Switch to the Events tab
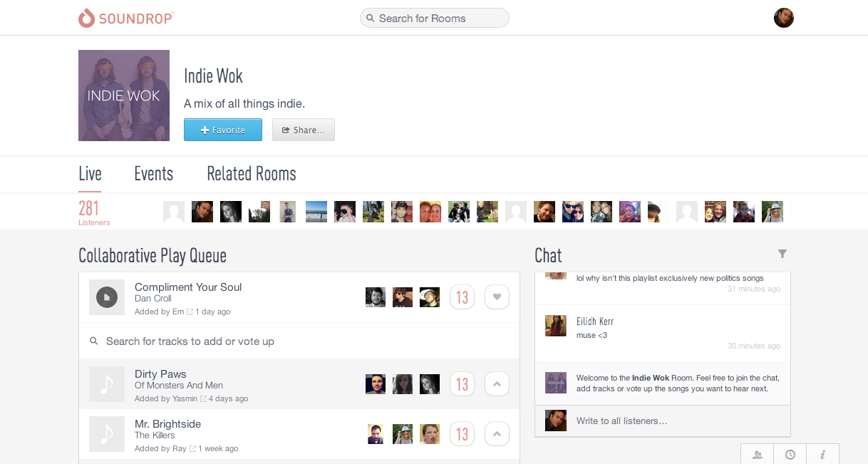Viewport: 868px width, 464px height. 153,173
